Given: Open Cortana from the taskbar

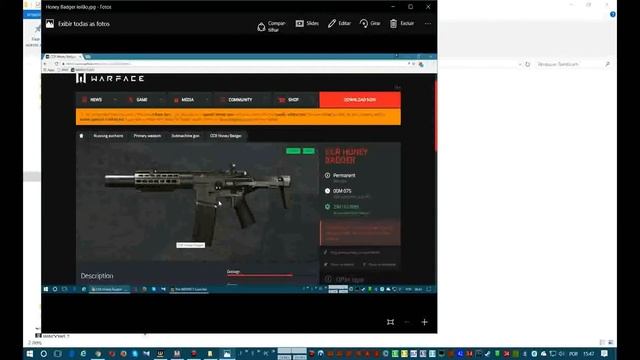Looking at the screenshot, I should click(44, 354).
